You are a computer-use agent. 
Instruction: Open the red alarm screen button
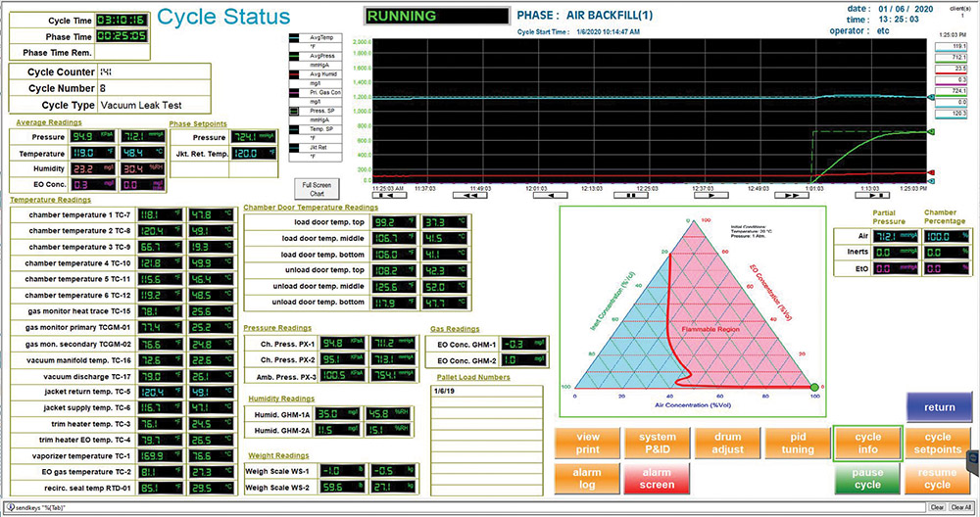click(657, 478)
